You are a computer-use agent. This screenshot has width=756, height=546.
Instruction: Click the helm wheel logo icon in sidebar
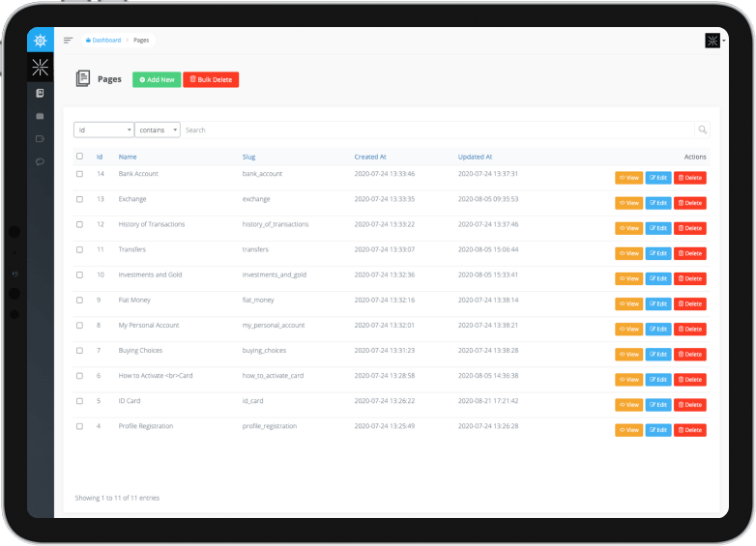pyautogui.click(x=40, y=41)
